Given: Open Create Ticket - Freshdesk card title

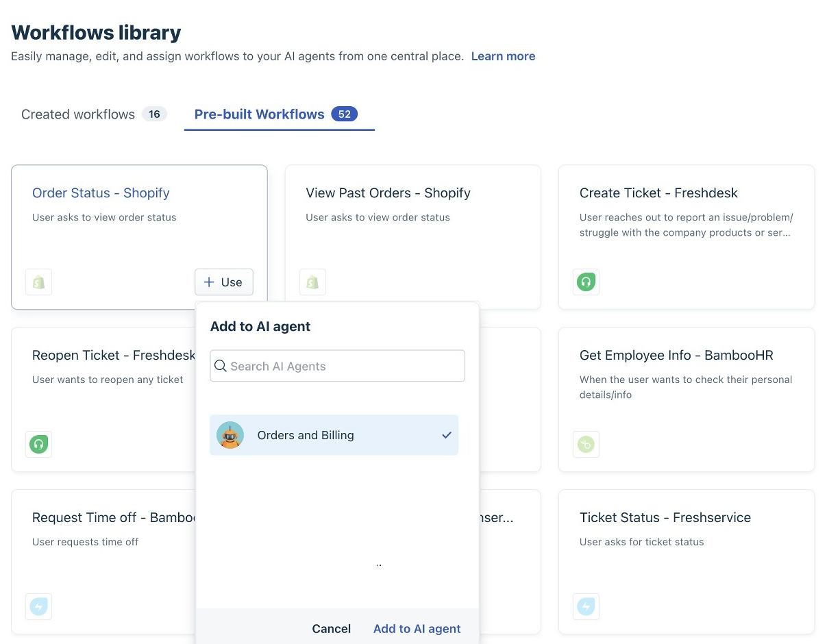Looking at the screenshot, I should [658, 193].
